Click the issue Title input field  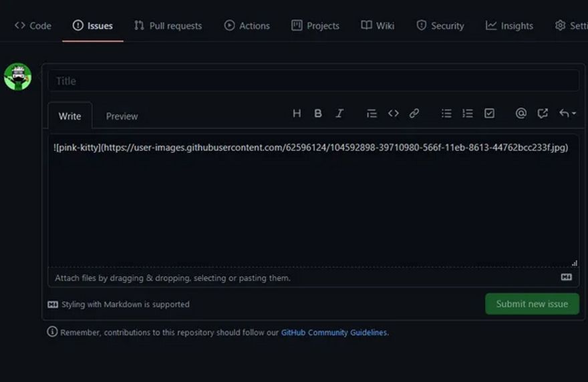pos(313,81)
